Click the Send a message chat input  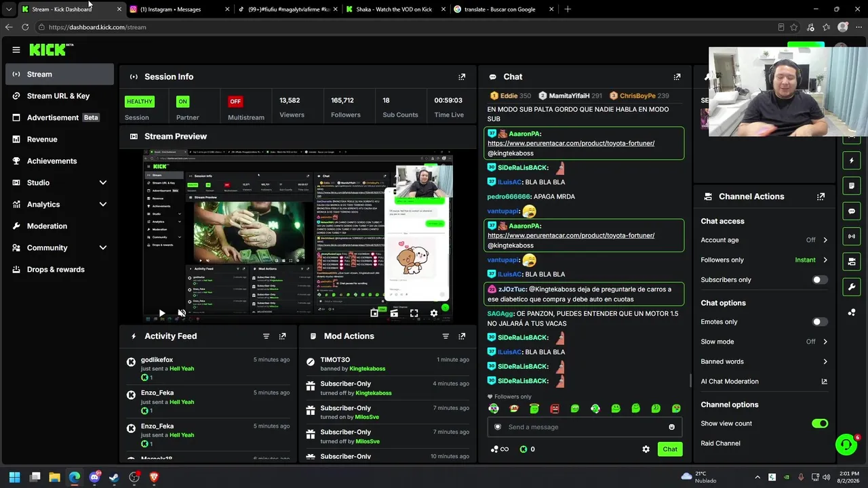pos(584,427)
